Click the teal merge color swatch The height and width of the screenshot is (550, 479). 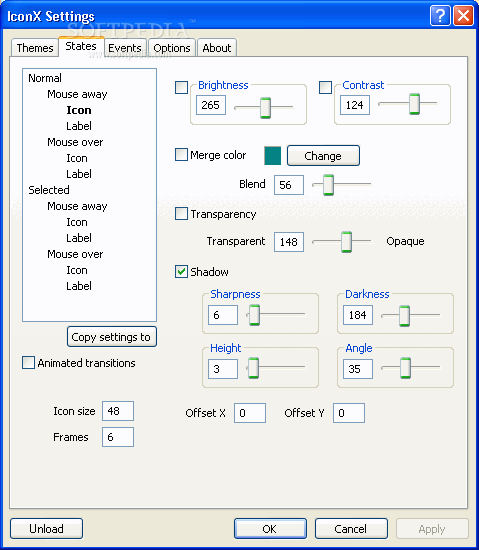(x=272, y=155)
